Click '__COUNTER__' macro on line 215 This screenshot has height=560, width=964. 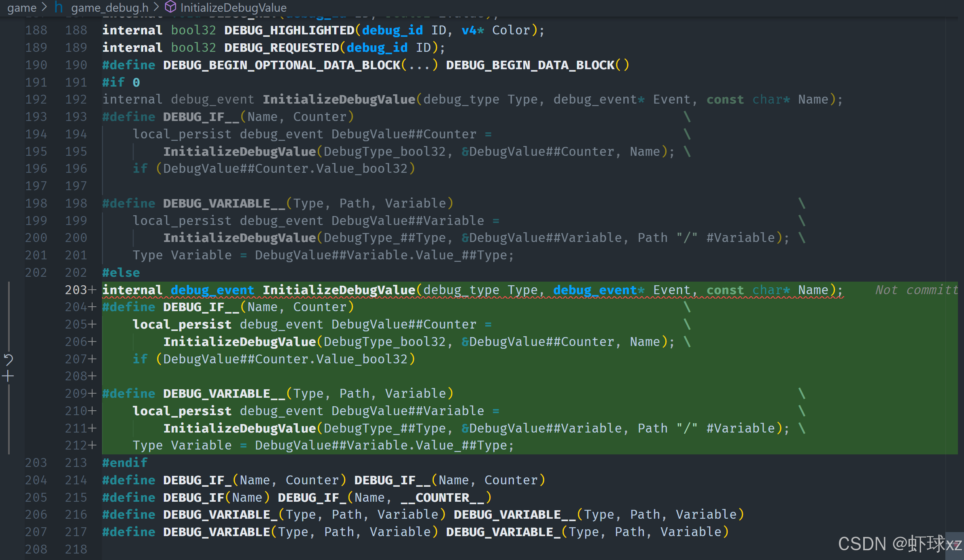442,497
